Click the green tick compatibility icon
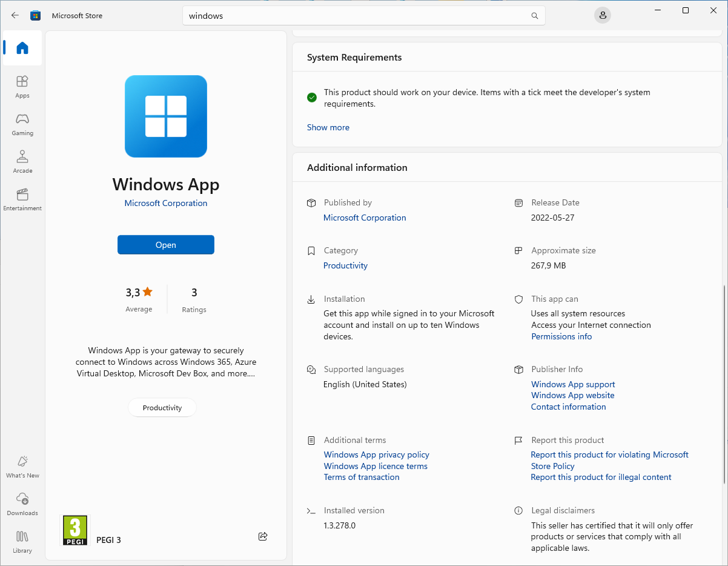Viewport: 728px width, 566px height. tap(312, 97)
